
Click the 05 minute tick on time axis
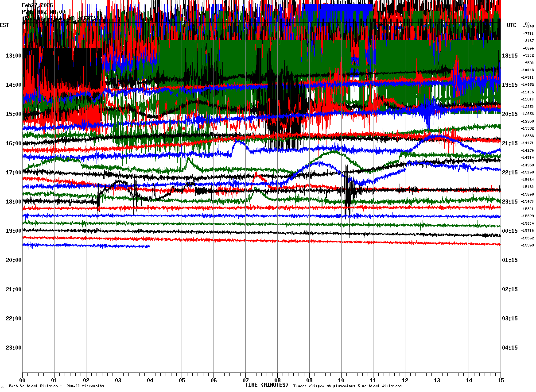[x=182, y=380]
